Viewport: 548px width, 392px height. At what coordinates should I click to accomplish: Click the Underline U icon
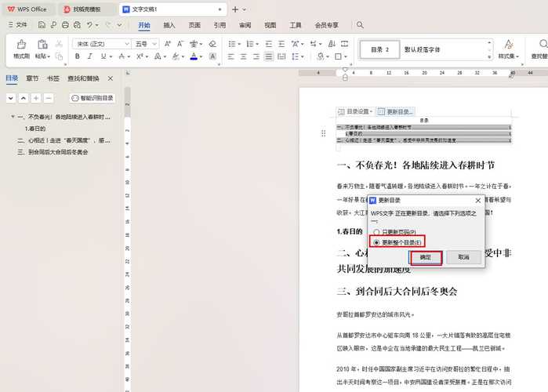(103, 56)
